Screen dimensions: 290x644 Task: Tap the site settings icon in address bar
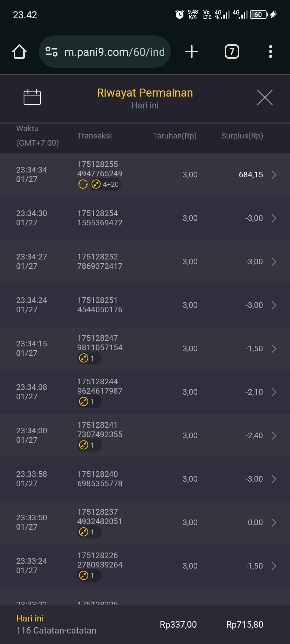[52, 52]
